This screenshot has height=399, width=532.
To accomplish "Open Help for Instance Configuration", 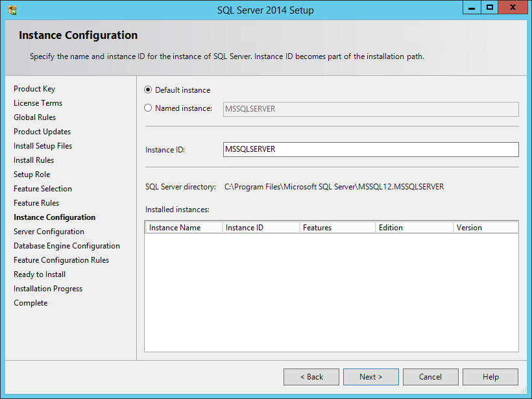I will [x=490, y=377].
